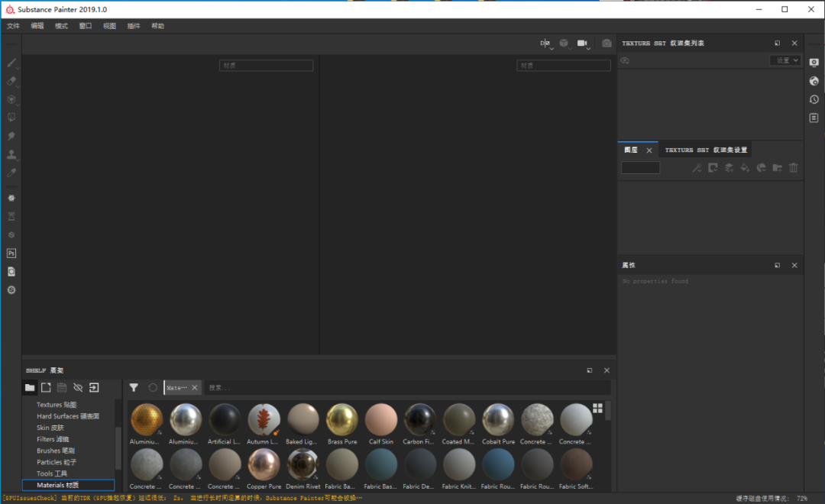Image resolution: width=825 pixels, height=504 pixels.
Task: Select the Paint brush tool
Action: (x=11, y=63)
